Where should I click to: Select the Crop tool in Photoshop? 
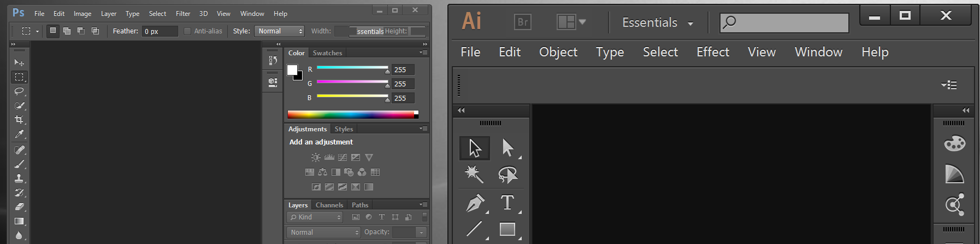pyautogui.click(x=19, y=120)
